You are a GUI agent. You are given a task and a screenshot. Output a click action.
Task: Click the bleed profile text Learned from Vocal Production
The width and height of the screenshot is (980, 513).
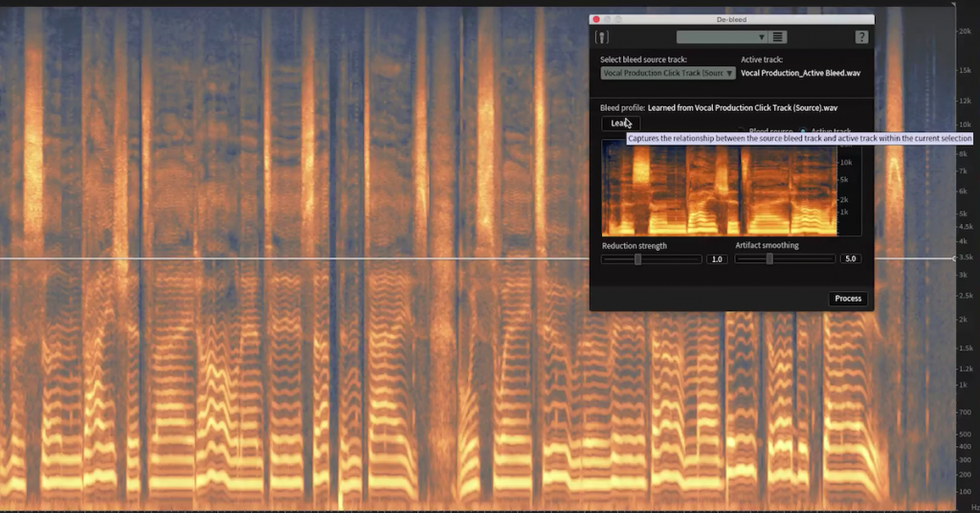743,108
